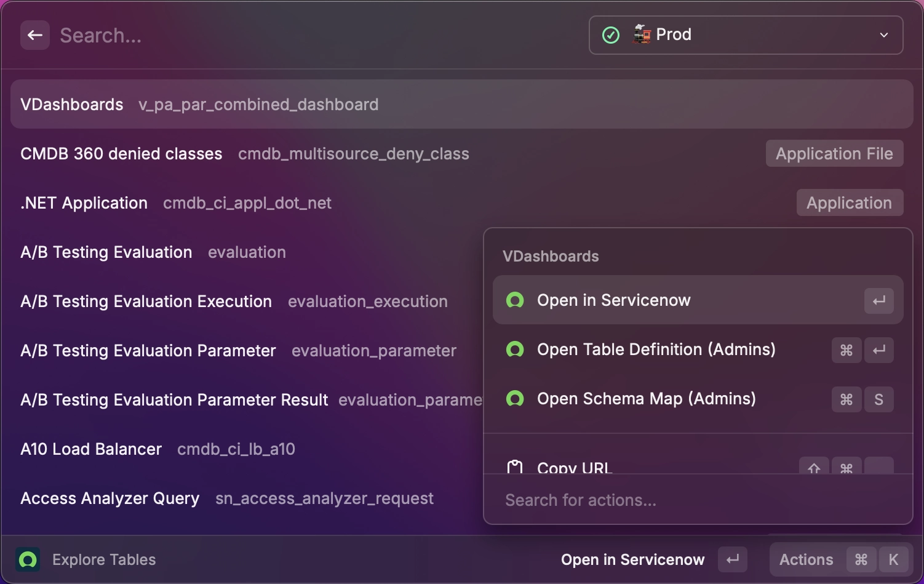Click the ServiceNow icon beside "Open in Servicenow"
This screenshot has width=924, height=584.
(516, 300)
